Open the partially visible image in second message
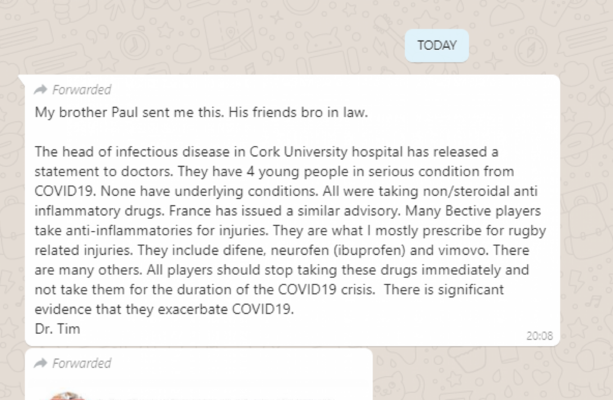613x400 pixels. point(66,396)
